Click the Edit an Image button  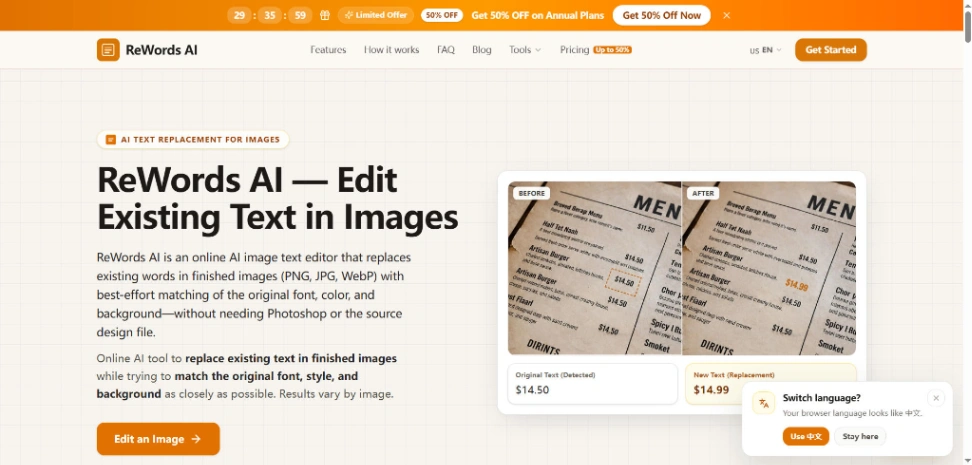[x=158, y=439]
